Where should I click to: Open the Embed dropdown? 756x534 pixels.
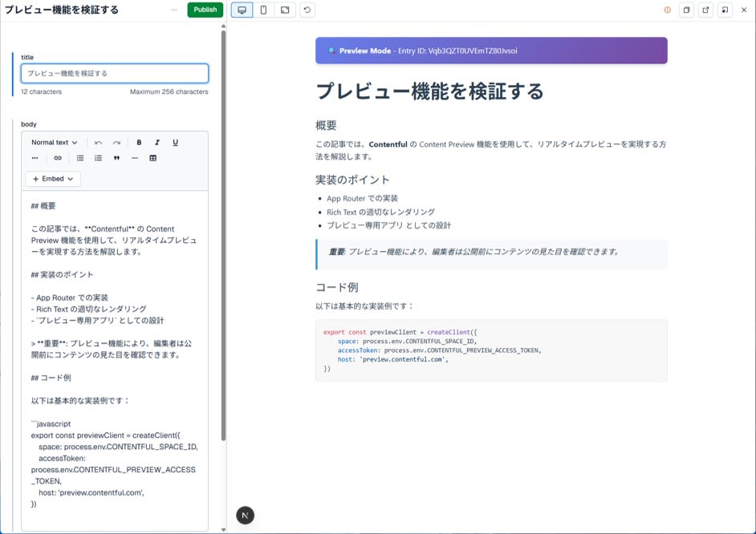53,179
